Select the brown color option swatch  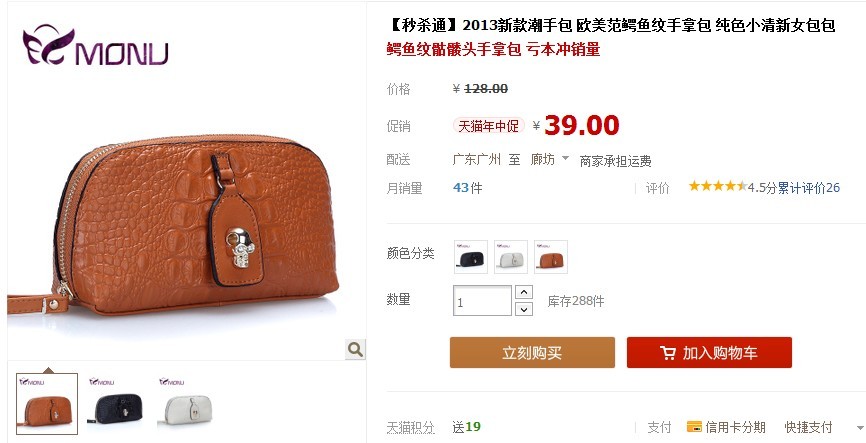click(551, 257)
